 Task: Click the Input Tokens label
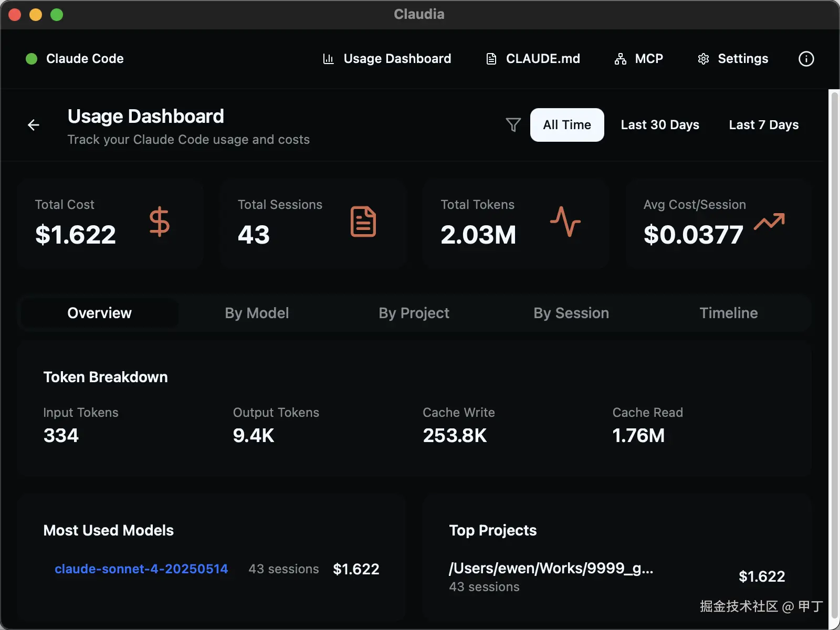(81, 413)
